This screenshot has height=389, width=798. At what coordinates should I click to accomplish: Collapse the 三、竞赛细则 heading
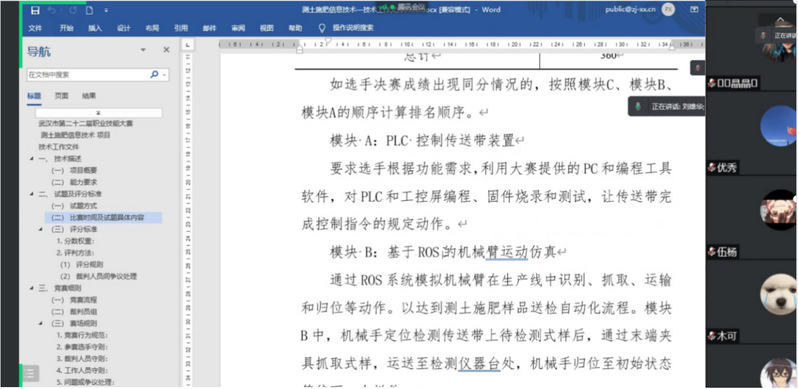pos(32,288)
